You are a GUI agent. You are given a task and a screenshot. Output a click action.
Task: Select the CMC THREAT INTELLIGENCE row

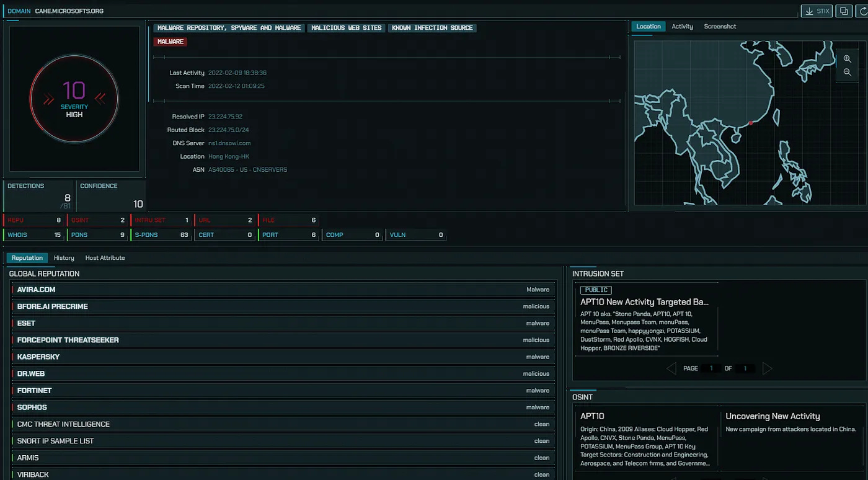[x=283, y=424]
